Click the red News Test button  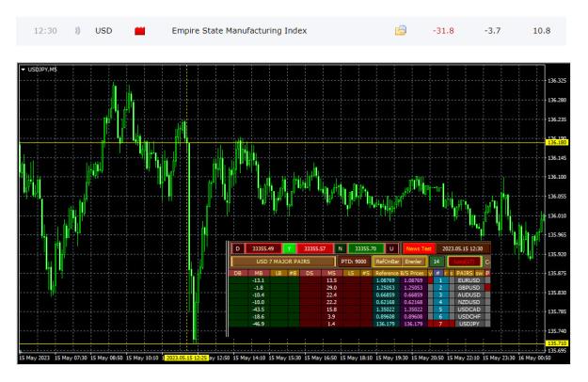click(419, 248)
